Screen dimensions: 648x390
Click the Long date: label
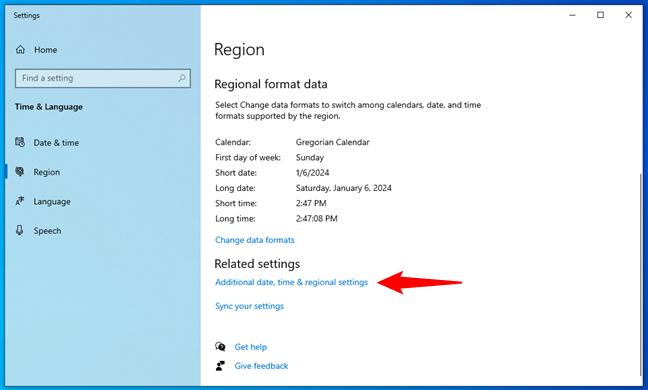(235, 188)
